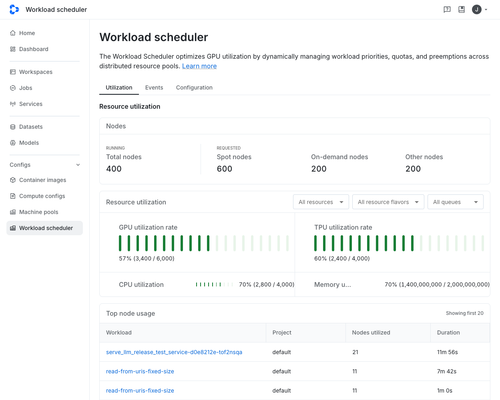Open Compute configs page
Viewport: 500px width, 400px height.
[x=42, y=196]
